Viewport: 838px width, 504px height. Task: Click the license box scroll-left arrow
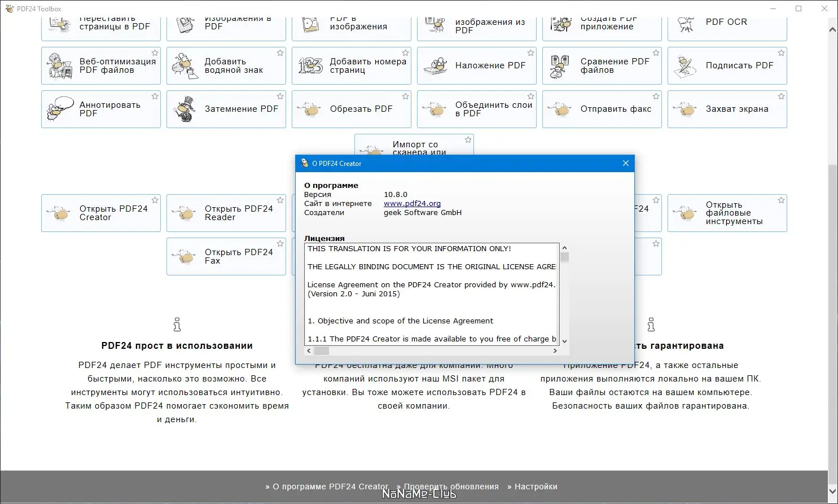coord(309,350)
